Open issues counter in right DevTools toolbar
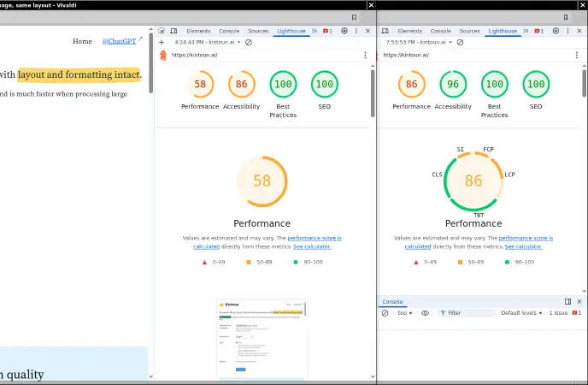The width and height of the screenshot is (588, 385). click(539, 31)
